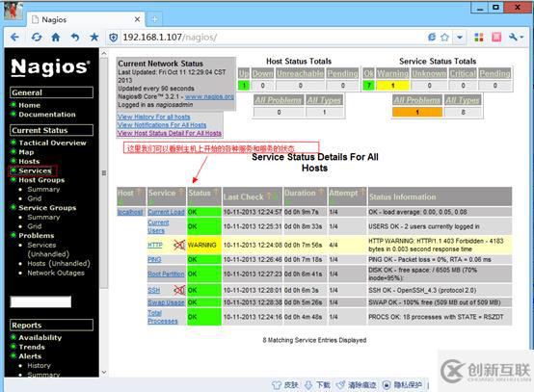Open Network Outages link
Image resolution: width=534 pixels, height=392 pixels.
point(56,273)
